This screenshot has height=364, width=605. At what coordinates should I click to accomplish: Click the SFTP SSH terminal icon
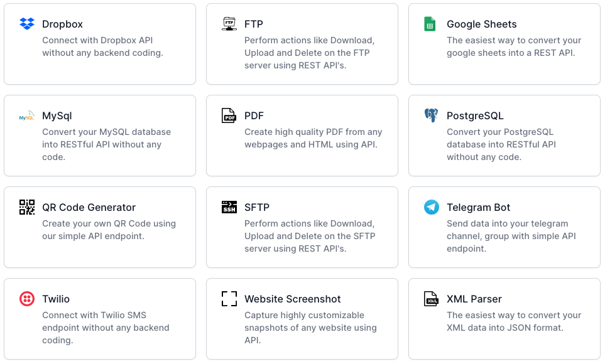tap(229, 207)
